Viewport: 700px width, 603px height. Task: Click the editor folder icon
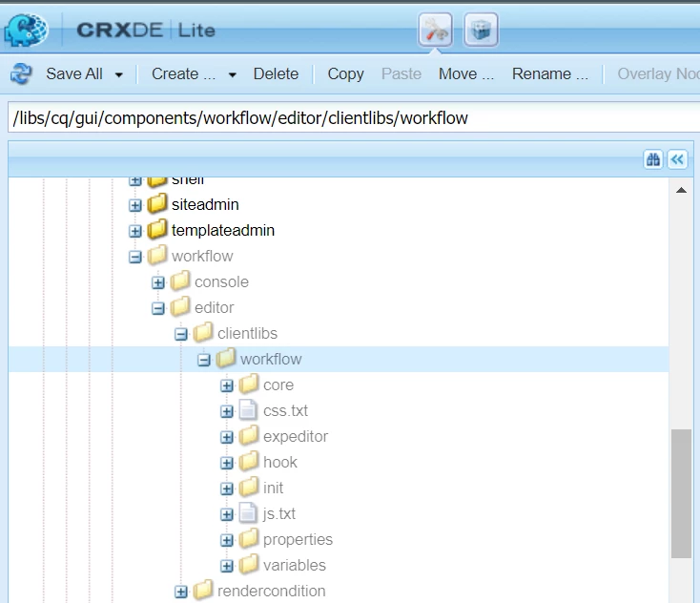[180, 307]
